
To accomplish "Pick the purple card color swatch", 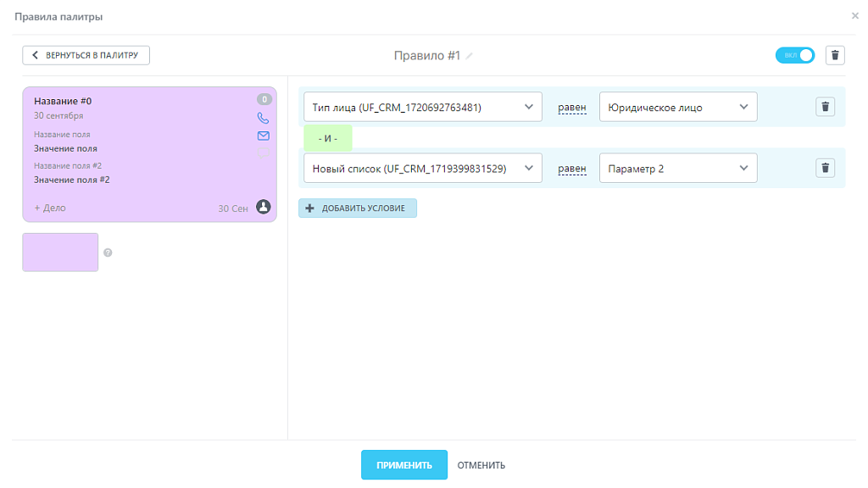I will click(60, 252).
